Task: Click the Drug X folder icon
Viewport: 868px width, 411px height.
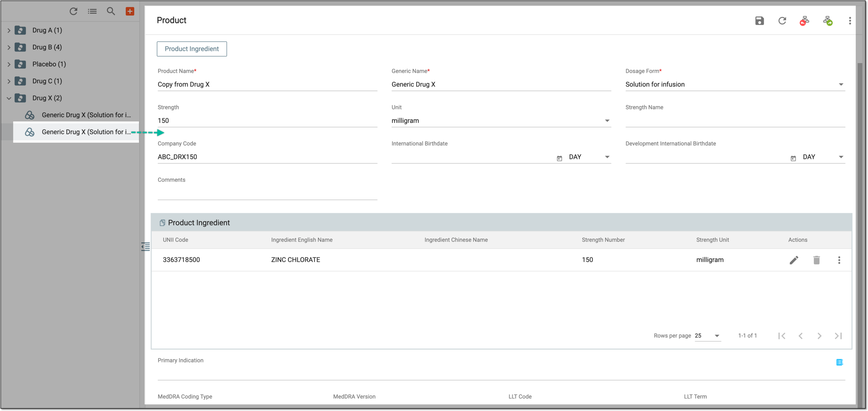Action: click(20, 98)
